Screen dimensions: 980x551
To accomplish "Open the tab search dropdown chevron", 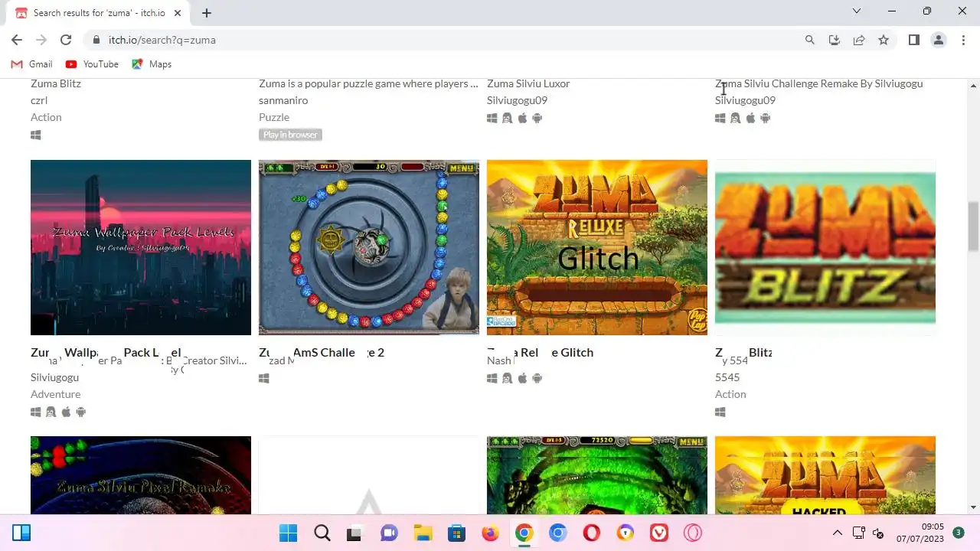I will [857, 11].
